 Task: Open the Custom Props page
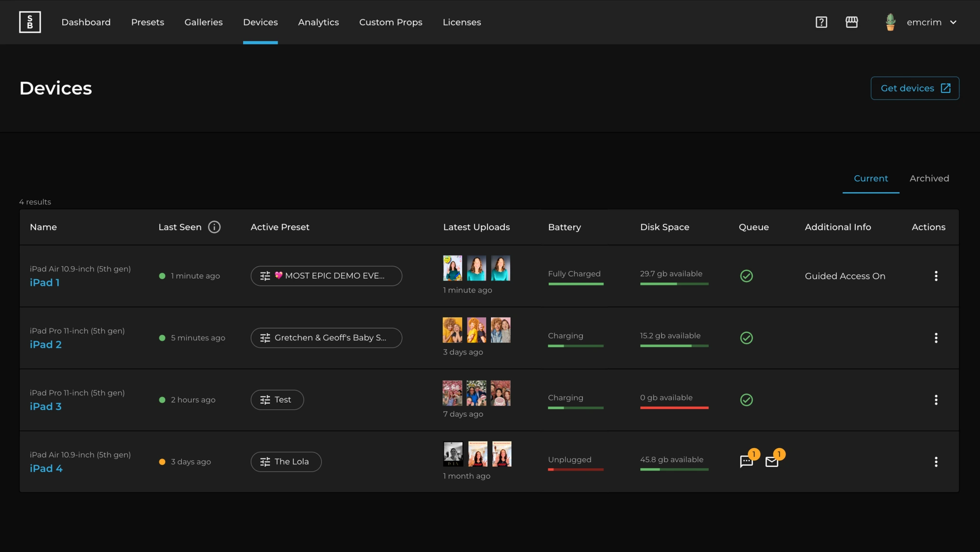click(390, 22)
